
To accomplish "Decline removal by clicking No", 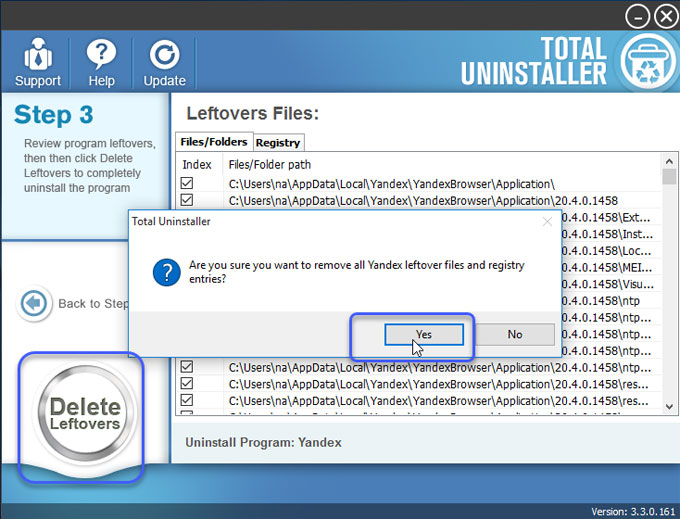I will [515, 334].
